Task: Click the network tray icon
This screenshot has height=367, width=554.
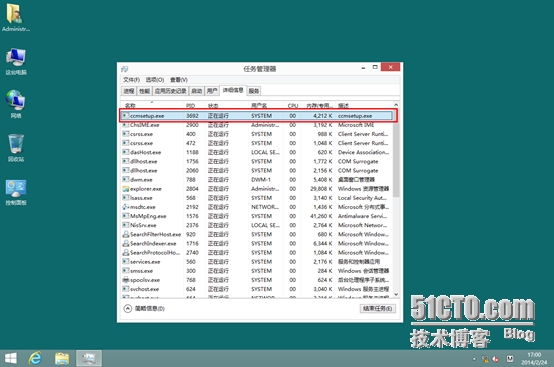Action: 485,359
